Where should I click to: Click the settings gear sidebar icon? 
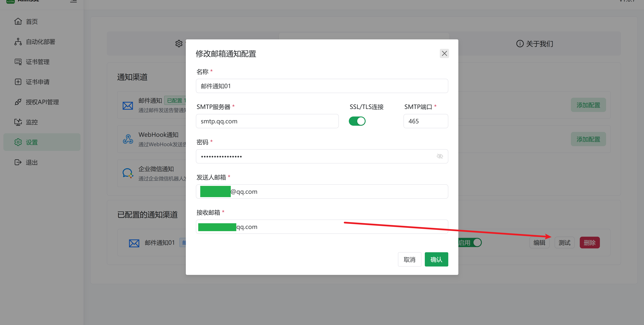click(18, 142)
